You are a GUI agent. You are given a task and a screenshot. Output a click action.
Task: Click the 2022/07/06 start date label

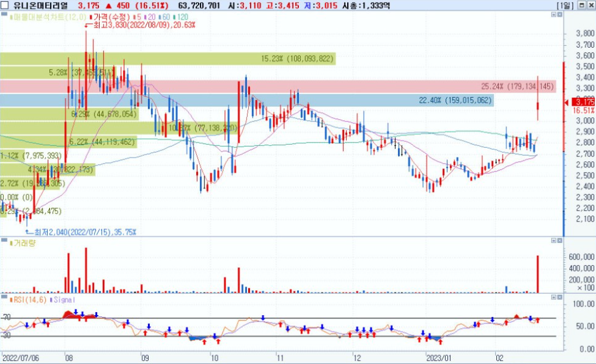tap(21, 358)
